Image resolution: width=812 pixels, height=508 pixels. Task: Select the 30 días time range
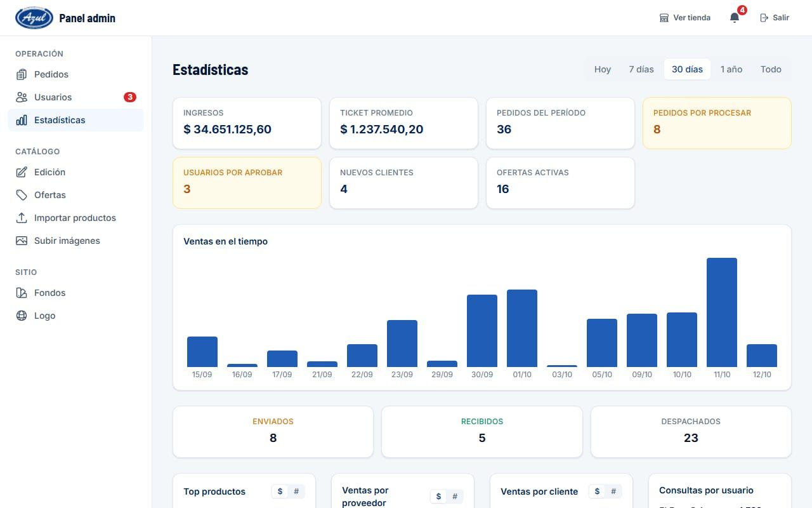click(687, 69)
